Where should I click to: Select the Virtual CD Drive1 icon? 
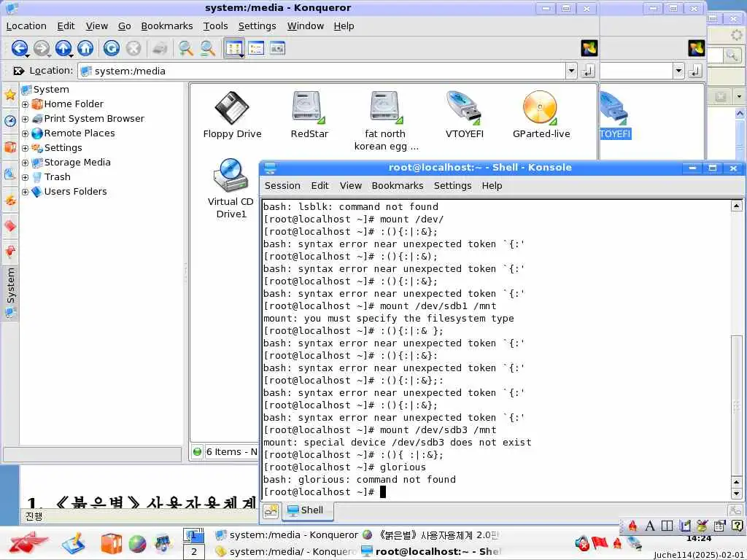point(231,189)
